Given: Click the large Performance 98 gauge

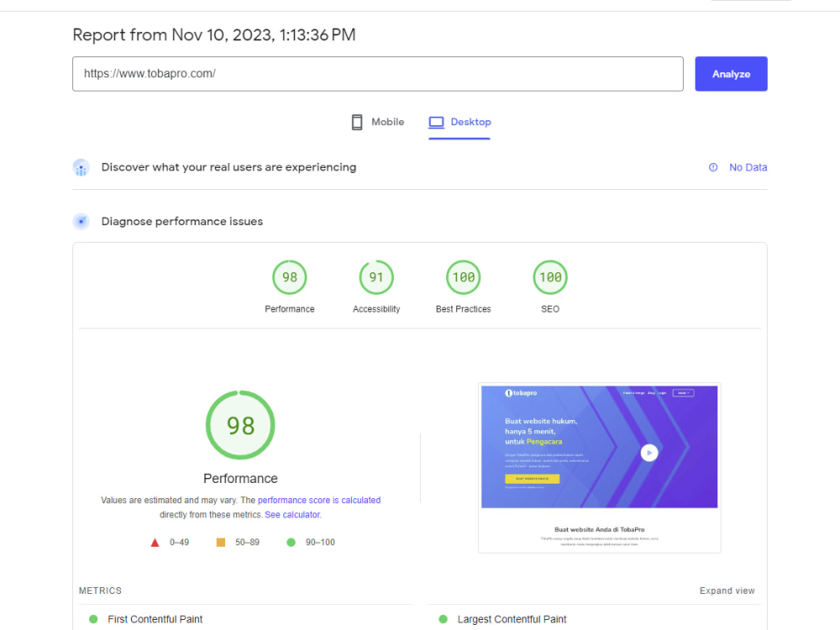Looking at the screenshot, I should click(240, 425).
